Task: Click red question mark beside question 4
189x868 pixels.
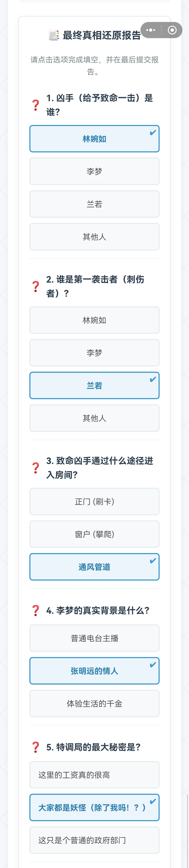Action: click(x=36, y=610)
